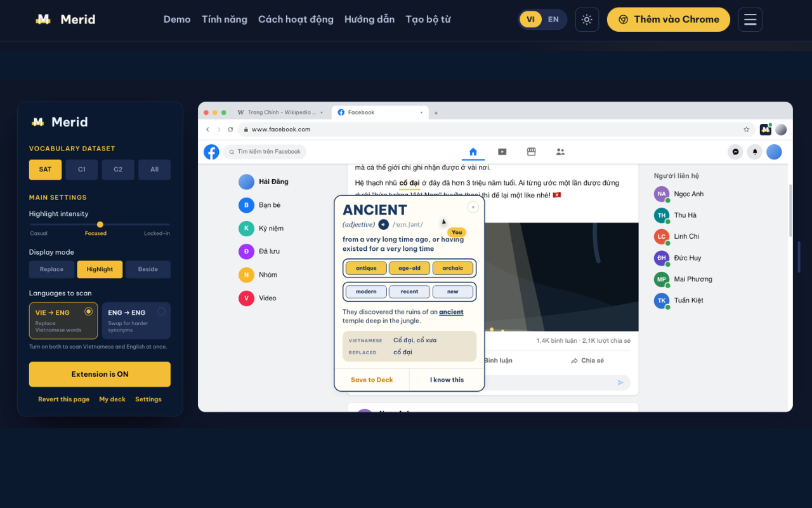This screenshot has width=812, height=508.
Task: Open the Tạo bộ từ nav item
Action: 428,20
